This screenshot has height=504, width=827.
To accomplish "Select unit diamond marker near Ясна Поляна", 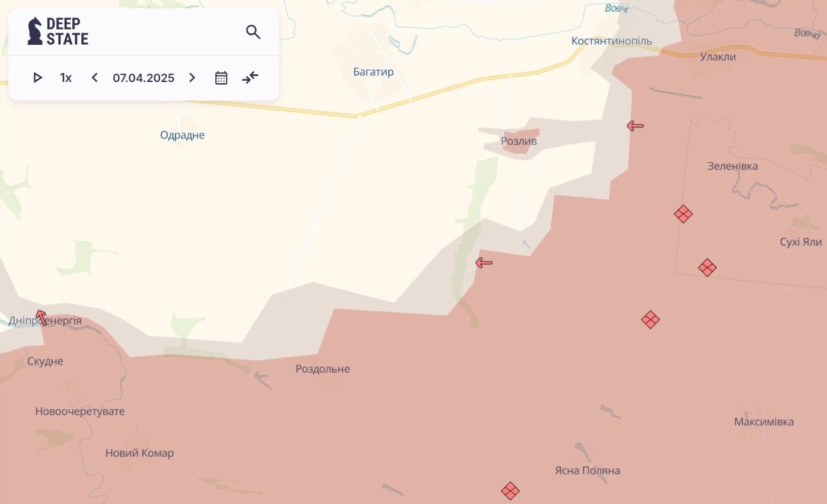I will pyautogui.click(x=510, y=491).
